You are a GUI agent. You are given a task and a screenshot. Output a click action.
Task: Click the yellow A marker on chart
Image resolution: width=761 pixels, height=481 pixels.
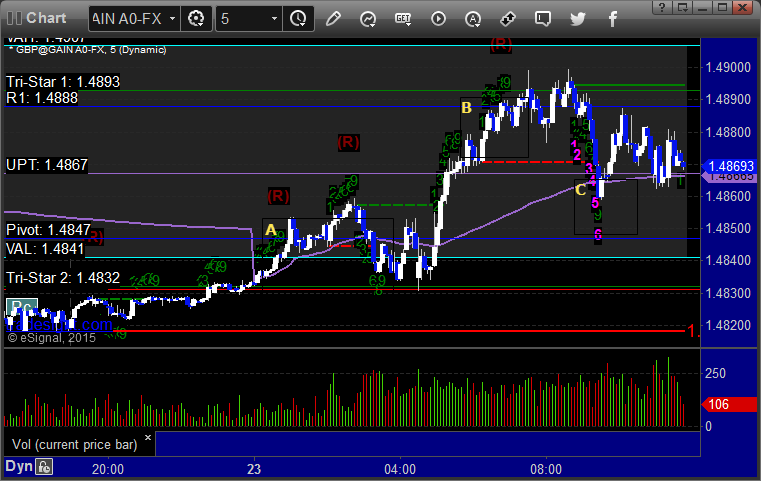[x=271, y=230]
